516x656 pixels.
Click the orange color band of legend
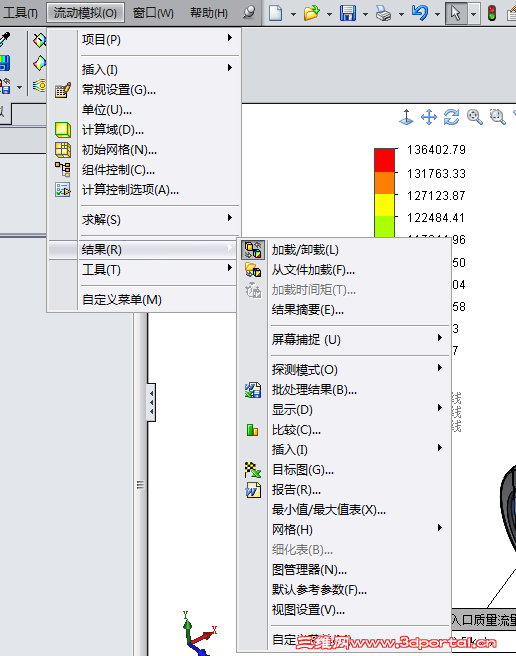pos(384,183)
